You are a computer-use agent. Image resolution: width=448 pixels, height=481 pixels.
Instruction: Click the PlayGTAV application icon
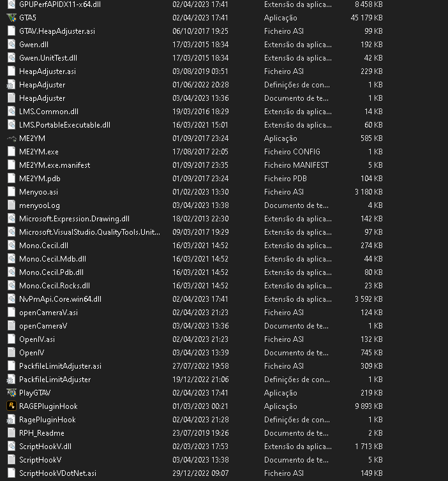(11, 392)
